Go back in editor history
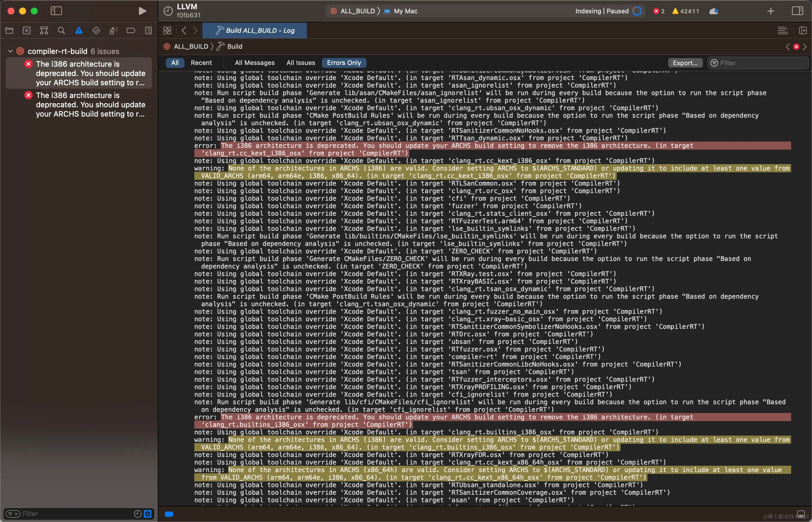 coord(184,30)
